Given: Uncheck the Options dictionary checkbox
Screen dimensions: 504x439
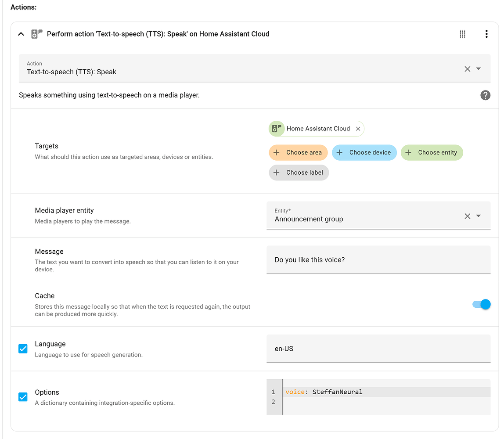Looking at the screenshot, I should [23, 397].
